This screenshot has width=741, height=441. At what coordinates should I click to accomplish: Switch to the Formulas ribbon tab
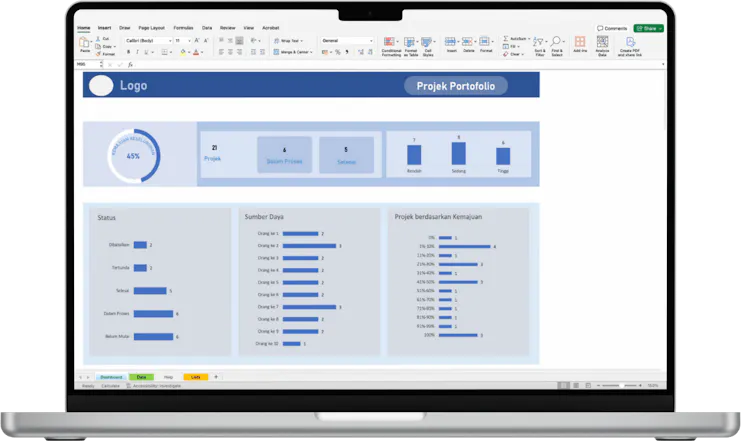click(183, 28)
